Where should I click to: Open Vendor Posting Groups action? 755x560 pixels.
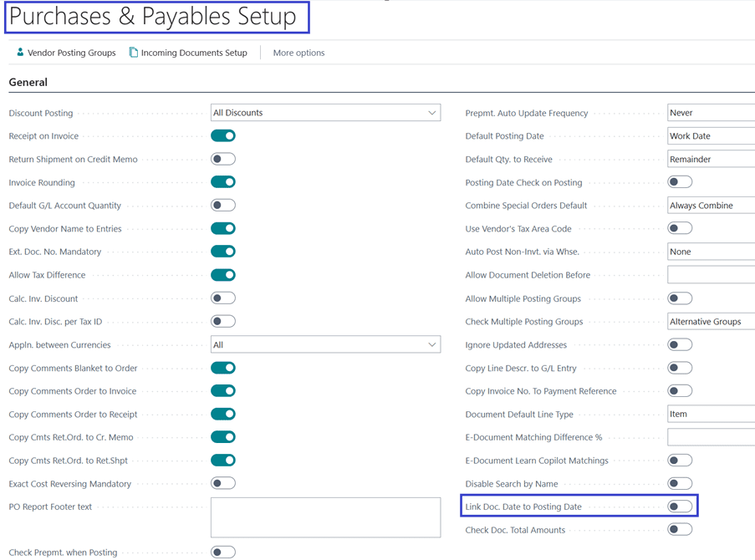pyautogui.click(x=71, y=53)
